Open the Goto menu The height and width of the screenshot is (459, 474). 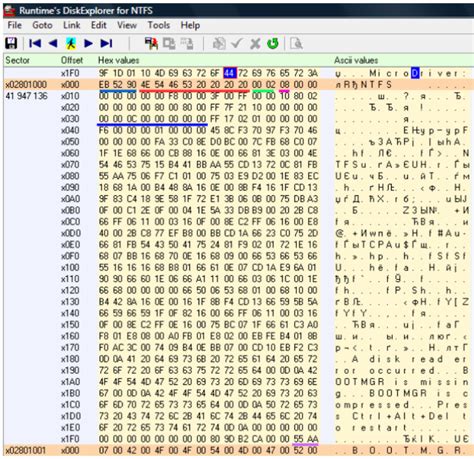point(42,25)
